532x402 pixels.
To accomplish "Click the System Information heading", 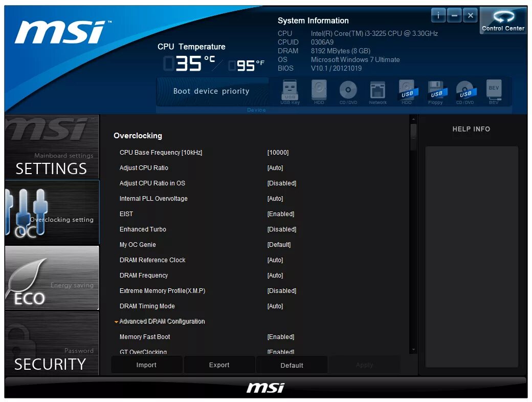I will click(313, 20).
